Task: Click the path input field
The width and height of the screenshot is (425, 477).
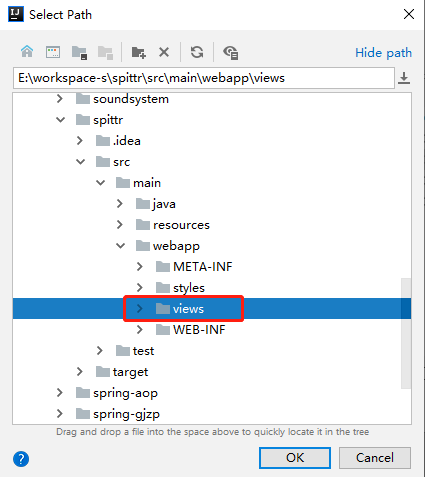Action: pyautogui.click(x=204, y=78)
